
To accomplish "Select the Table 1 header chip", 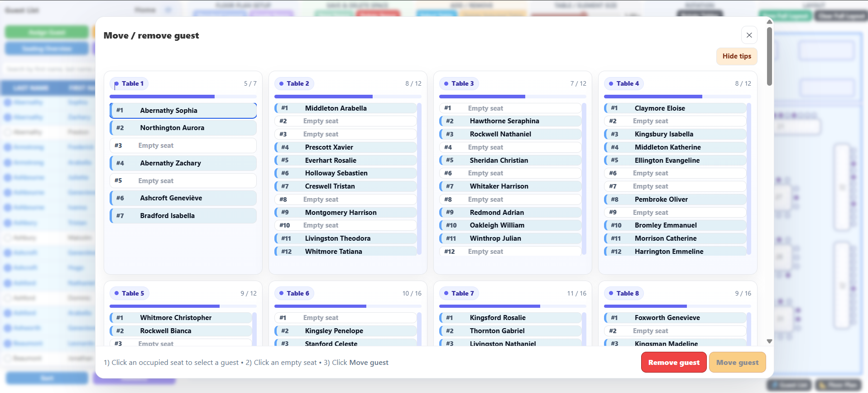I will pos(129,83).
